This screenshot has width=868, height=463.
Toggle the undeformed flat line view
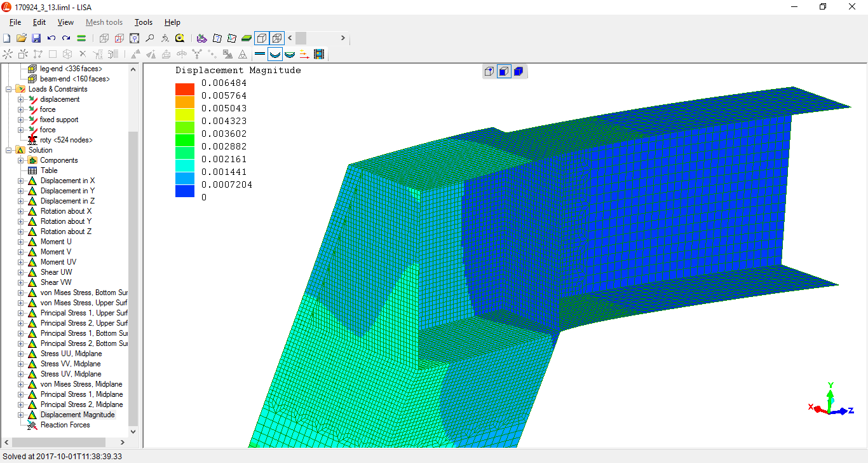(x=260, y=54)
